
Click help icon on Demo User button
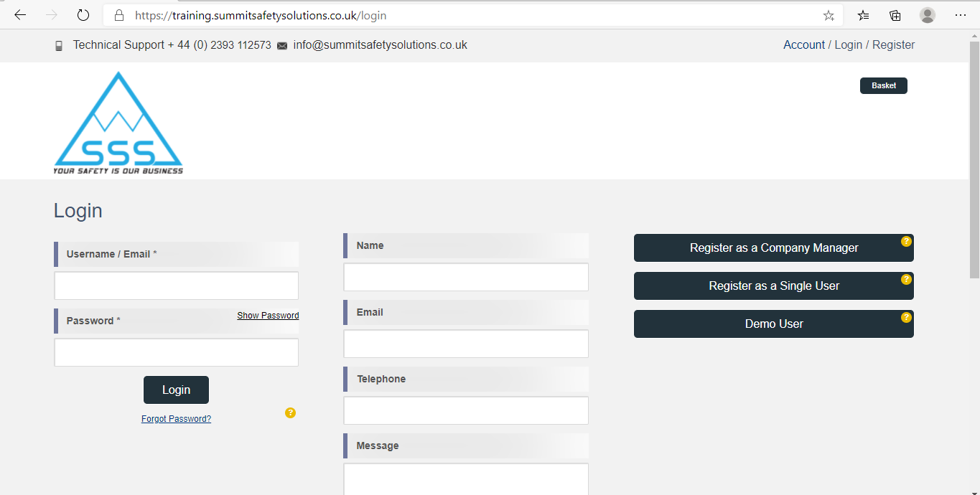coord(906,317)
